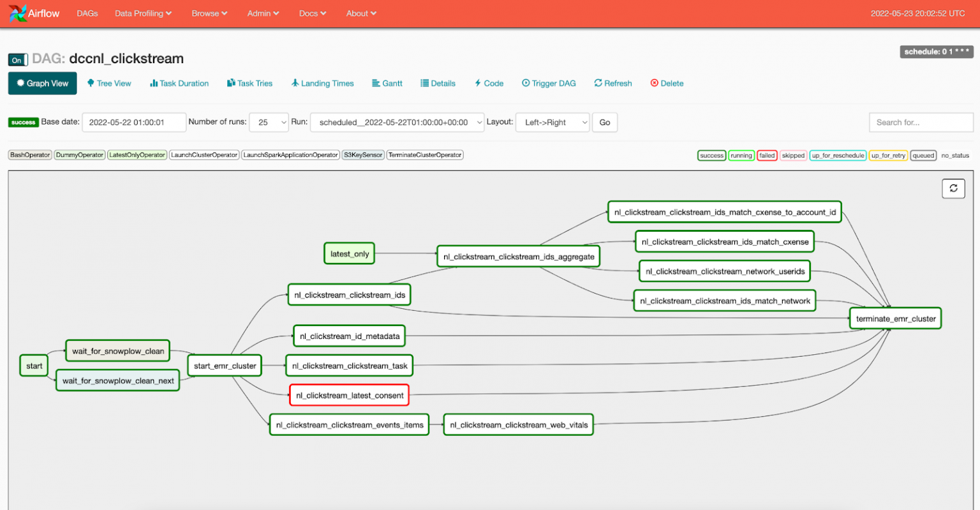Open the Task Duration chart view
The image size is (980, 510).
pos(179,84)
